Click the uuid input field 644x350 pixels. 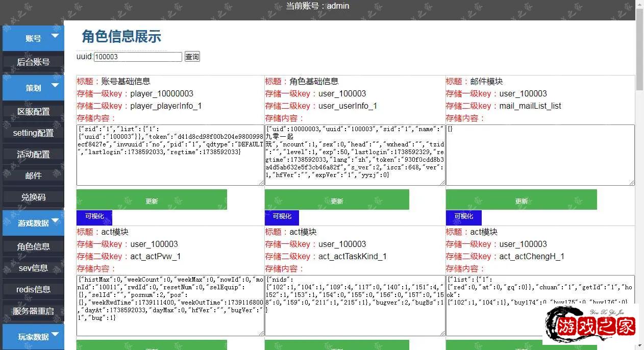138,57
